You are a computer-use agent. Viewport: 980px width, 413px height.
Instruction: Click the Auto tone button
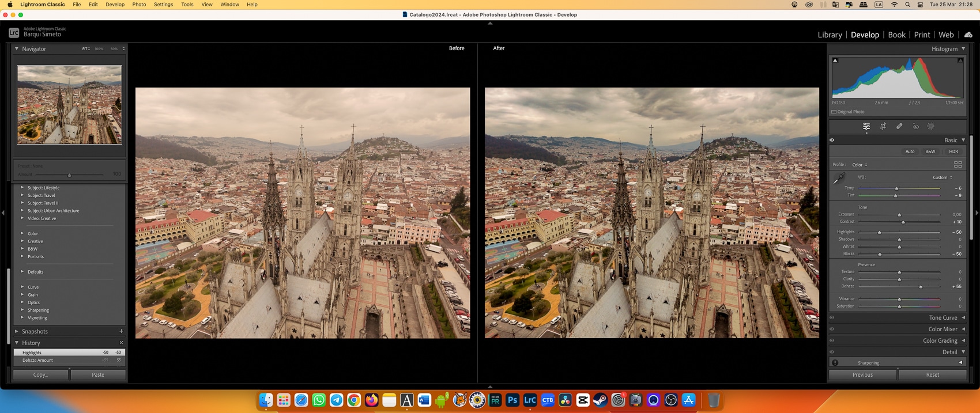tap(910, 151)
